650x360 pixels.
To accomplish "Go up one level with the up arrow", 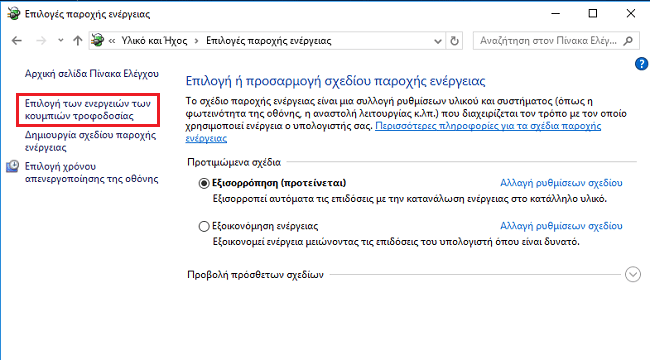I will pos(78,41).
